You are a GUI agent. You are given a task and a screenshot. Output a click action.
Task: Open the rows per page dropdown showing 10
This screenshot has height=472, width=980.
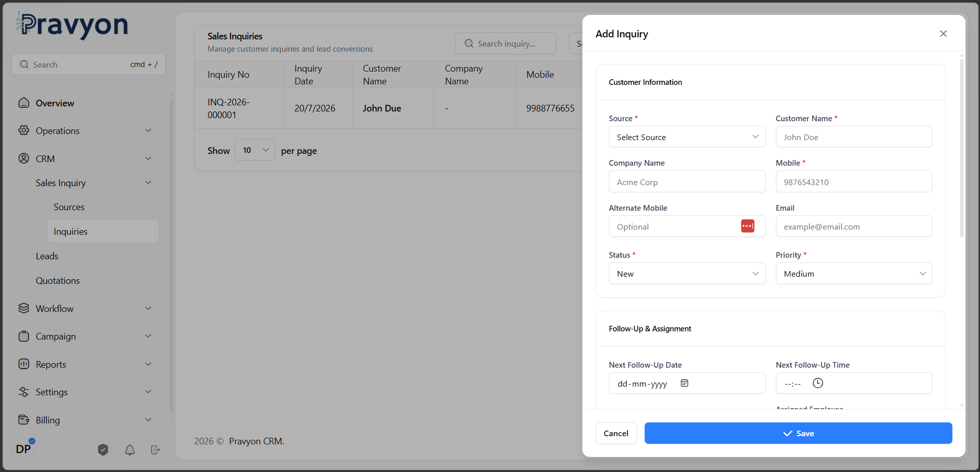click(x=255, y=150)
